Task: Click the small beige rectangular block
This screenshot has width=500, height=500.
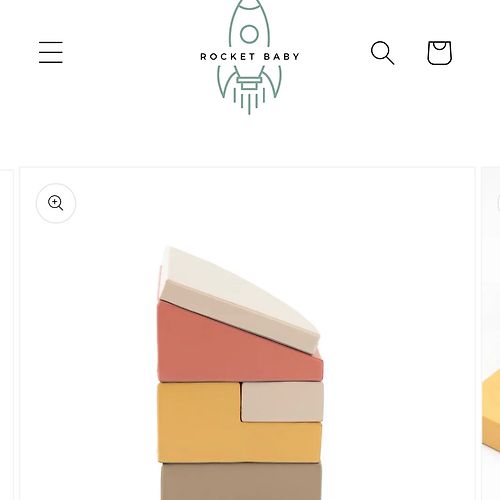Action: 282,402
